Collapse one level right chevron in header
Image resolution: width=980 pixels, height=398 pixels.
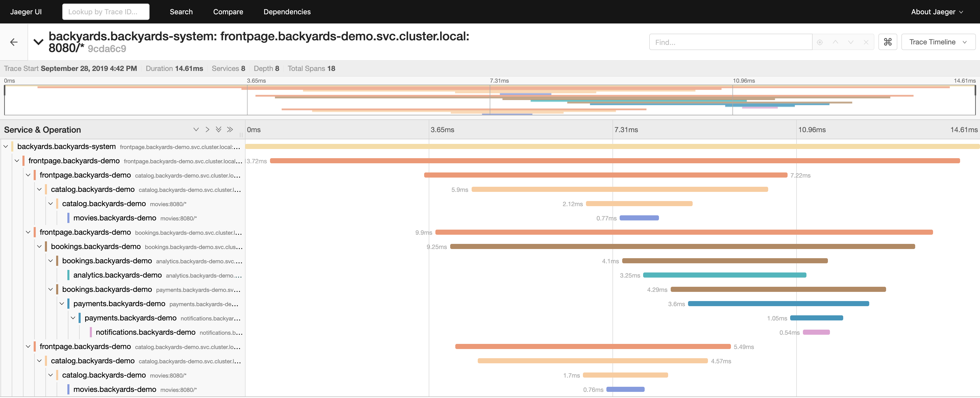[207, 129]
